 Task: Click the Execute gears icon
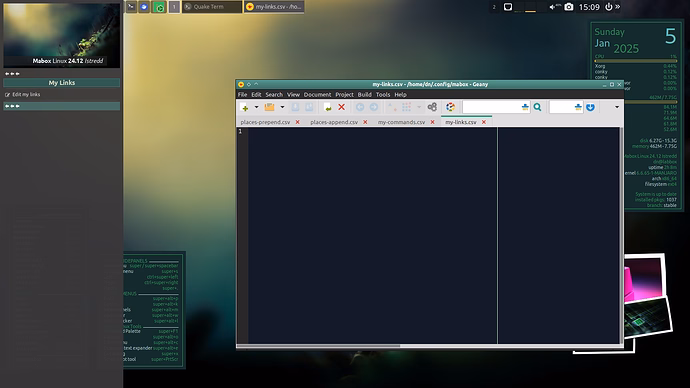pos(432,107)
